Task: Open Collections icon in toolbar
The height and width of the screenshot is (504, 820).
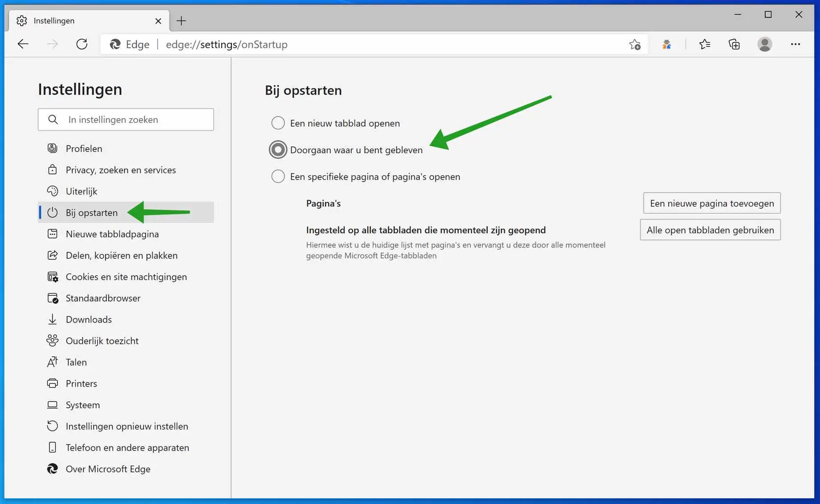Action: click(734, 44)
